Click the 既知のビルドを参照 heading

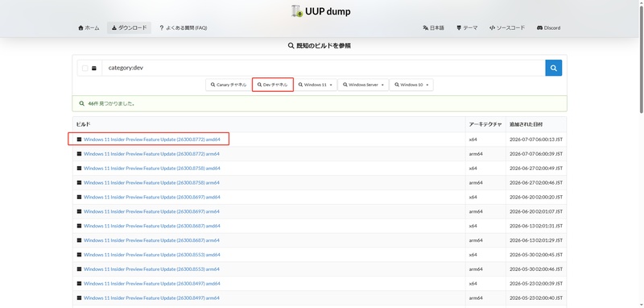[320, 46]
